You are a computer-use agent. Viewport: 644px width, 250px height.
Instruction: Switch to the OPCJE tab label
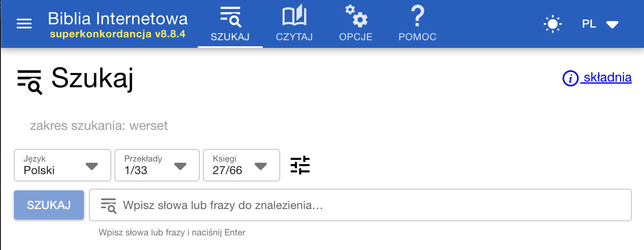356,37
